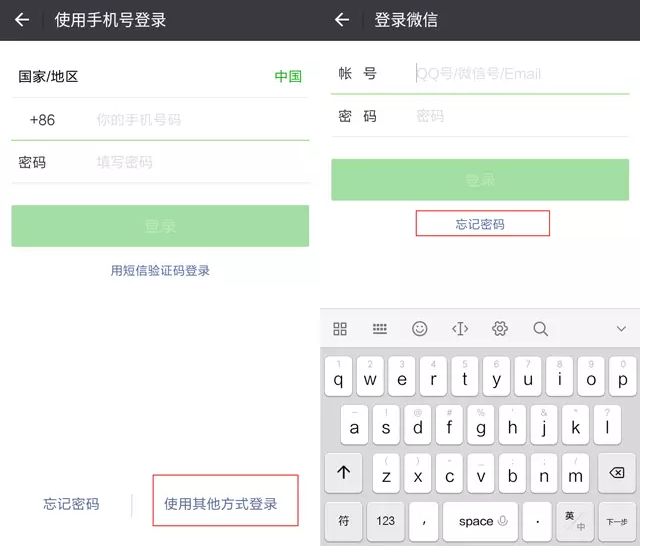Tap the e key
This screenshot has width=648, height=553.
pos(402,377)
